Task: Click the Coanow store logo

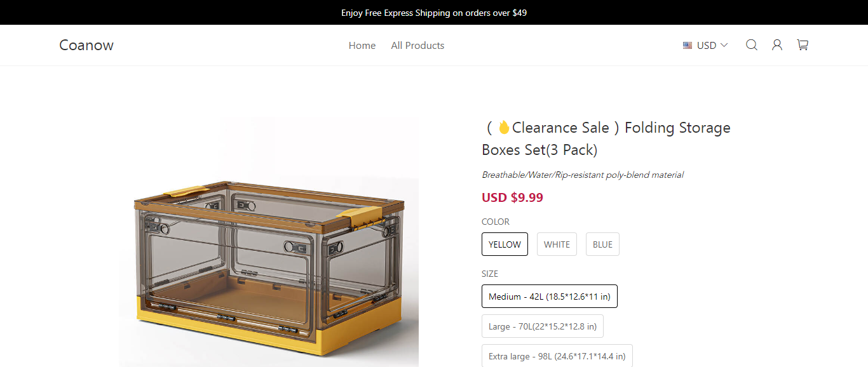Action: (86, 45)
